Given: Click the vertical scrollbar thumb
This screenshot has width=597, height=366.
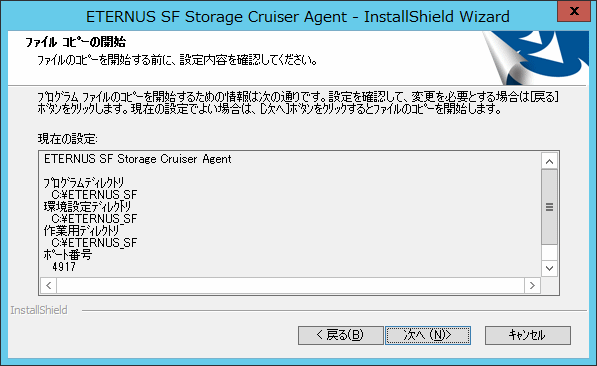Looking at the screenshot, I should (549, 207).
